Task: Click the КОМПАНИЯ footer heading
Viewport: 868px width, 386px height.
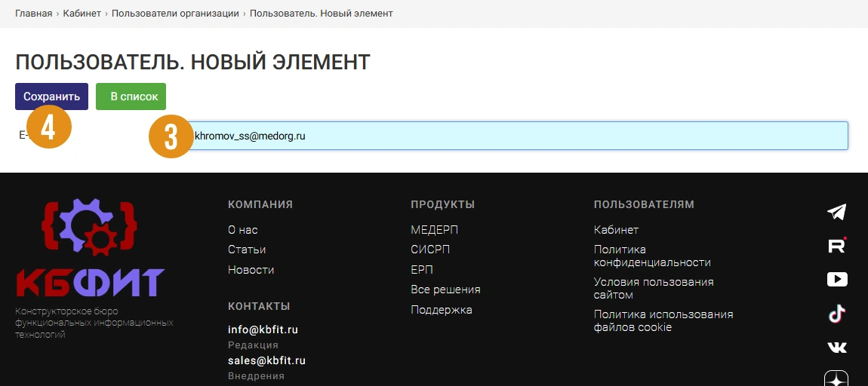Action: click(x=260, y=204)
